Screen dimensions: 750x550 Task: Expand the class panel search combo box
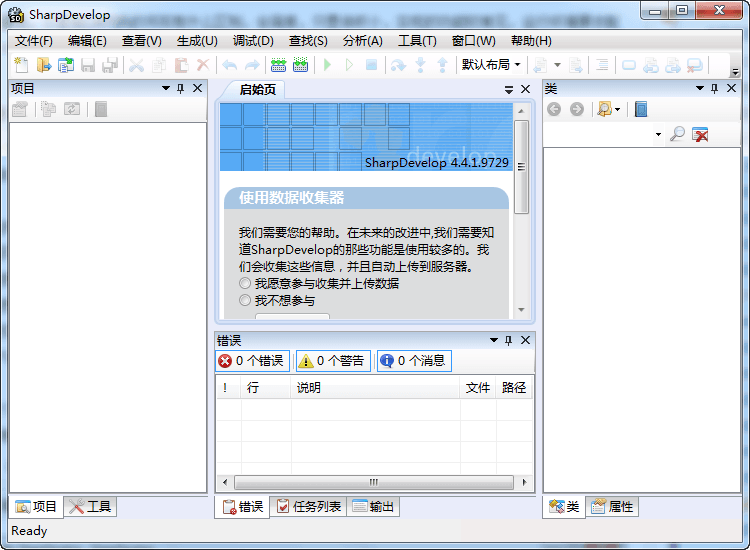click(658, 134)
